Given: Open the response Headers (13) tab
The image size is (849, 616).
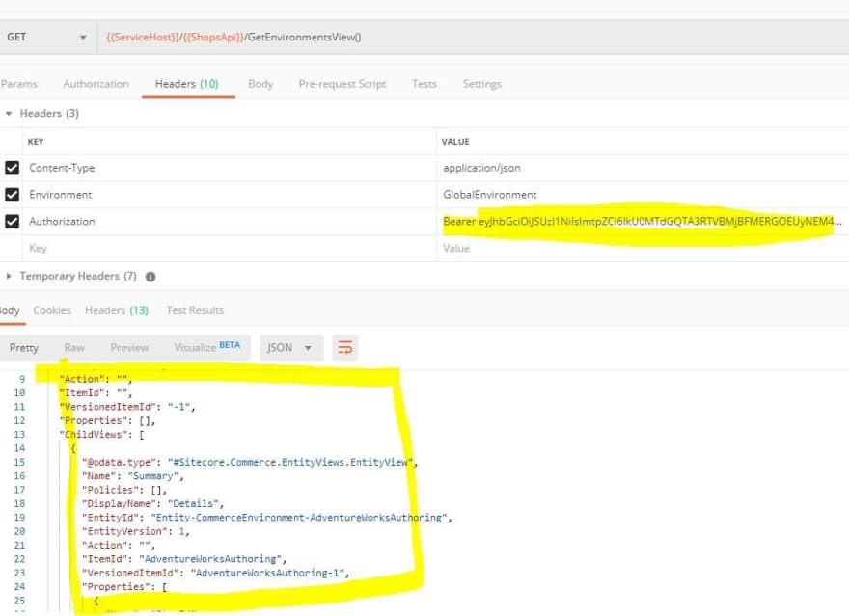Looking at the screenshot, I should pos(117,310).
